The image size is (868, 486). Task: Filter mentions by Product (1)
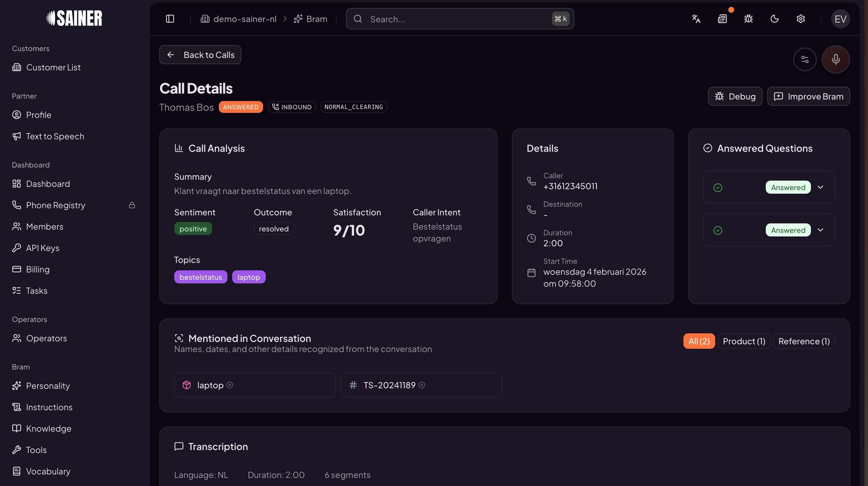point(744,341)
